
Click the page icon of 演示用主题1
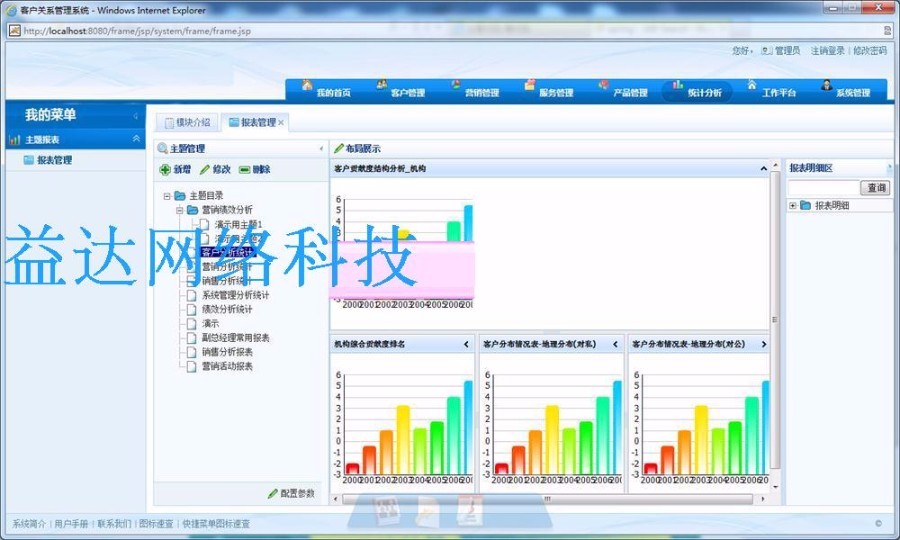point(204,224)
